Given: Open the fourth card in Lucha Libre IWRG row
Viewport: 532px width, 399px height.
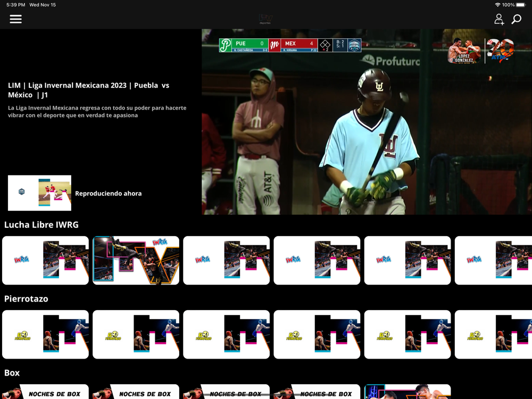Looking at the screenshot, I should (x=317, y=260).
